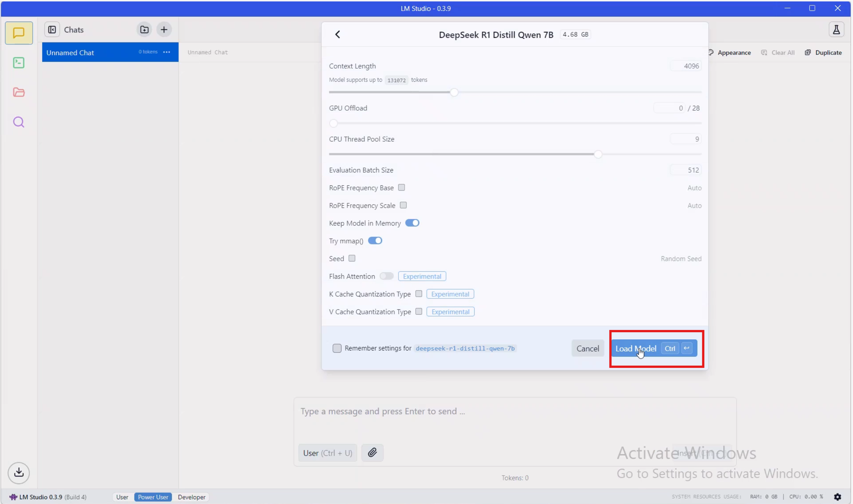Open the Chat section in sidebar

(19, 33)
